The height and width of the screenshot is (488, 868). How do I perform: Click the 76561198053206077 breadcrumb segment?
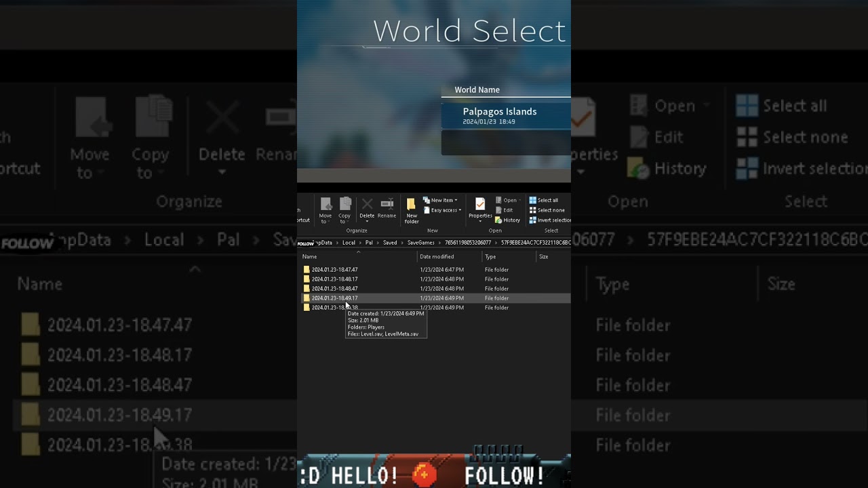[x=468, y=243]
